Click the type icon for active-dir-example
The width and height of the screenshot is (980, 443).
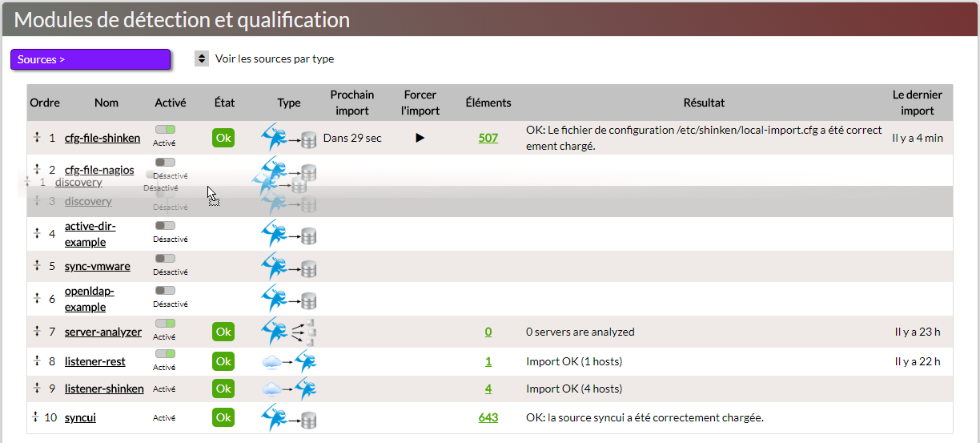coord(288,233)
